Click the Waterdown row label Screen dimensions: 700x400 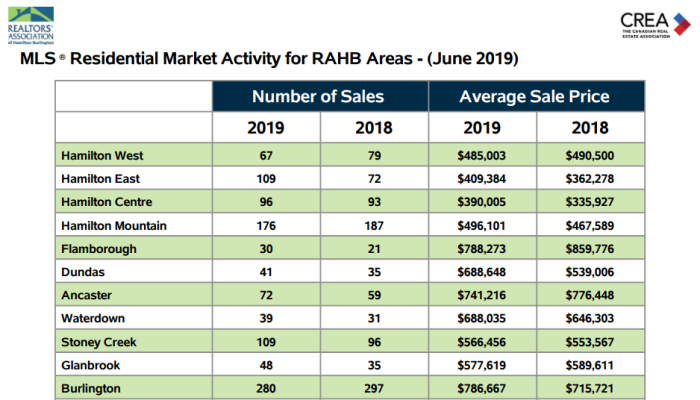94,317
